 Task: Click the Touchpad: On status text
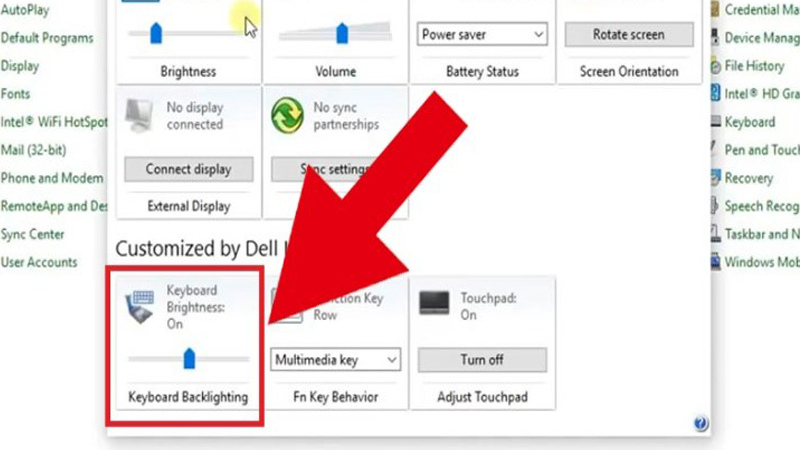[x=489, y=306]
